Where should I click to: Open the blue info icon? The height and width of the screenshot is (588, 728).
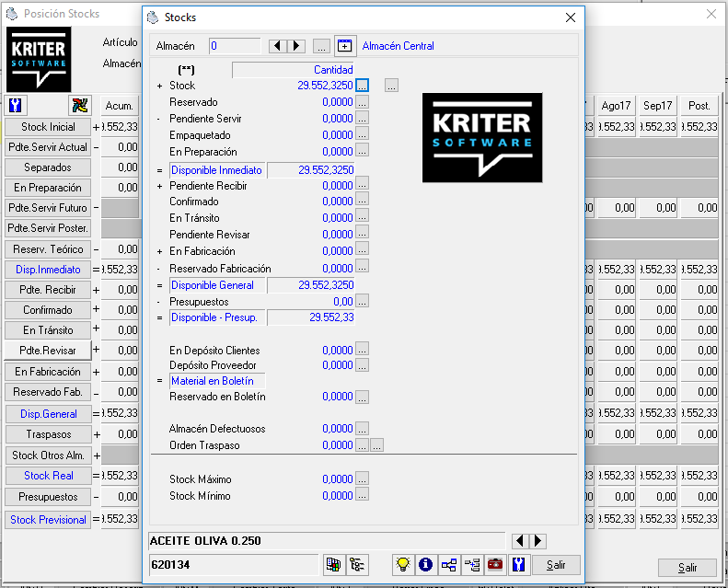pyautogui.click(x=426, y=565)
